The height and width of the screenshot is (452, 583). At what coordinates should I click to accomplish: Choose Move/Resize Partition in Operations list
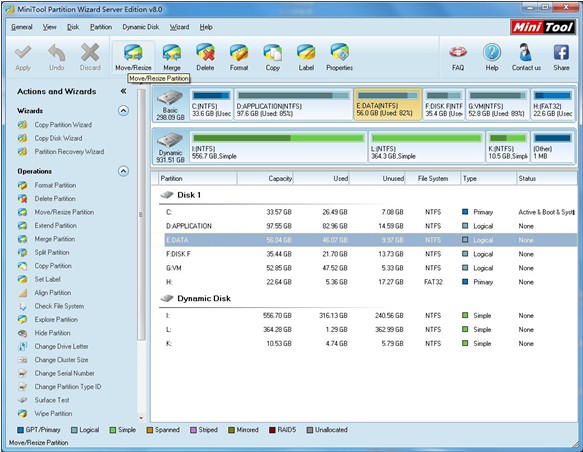(x=64, y=212)
